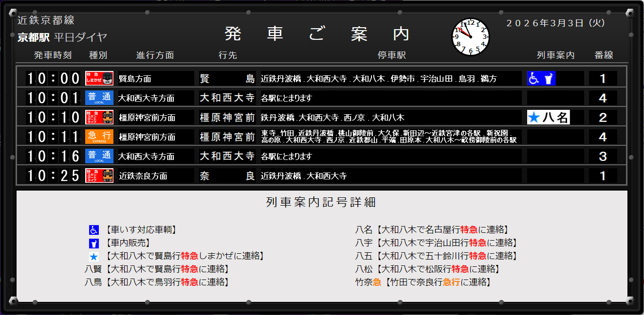Viewport: 644px width, 315px height.
Task: Click the blue 普通 Local badge at 10:01
Action: click(99, 98)
